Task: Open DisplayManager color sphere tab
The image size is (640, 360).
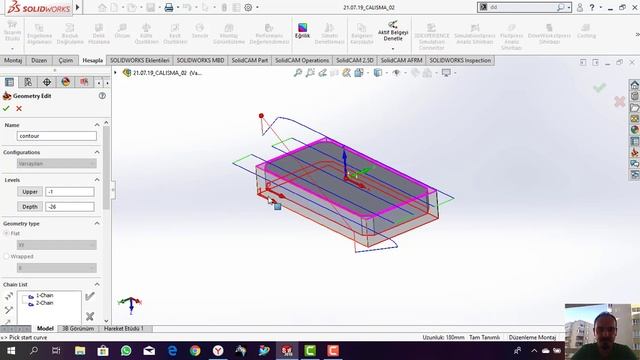Action: 65,82
